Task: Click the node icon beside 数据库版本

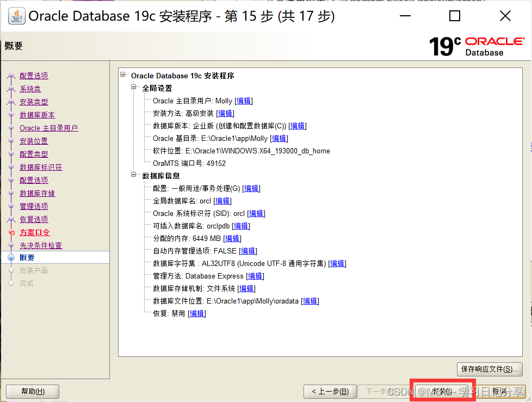Action: click(11, 115)
